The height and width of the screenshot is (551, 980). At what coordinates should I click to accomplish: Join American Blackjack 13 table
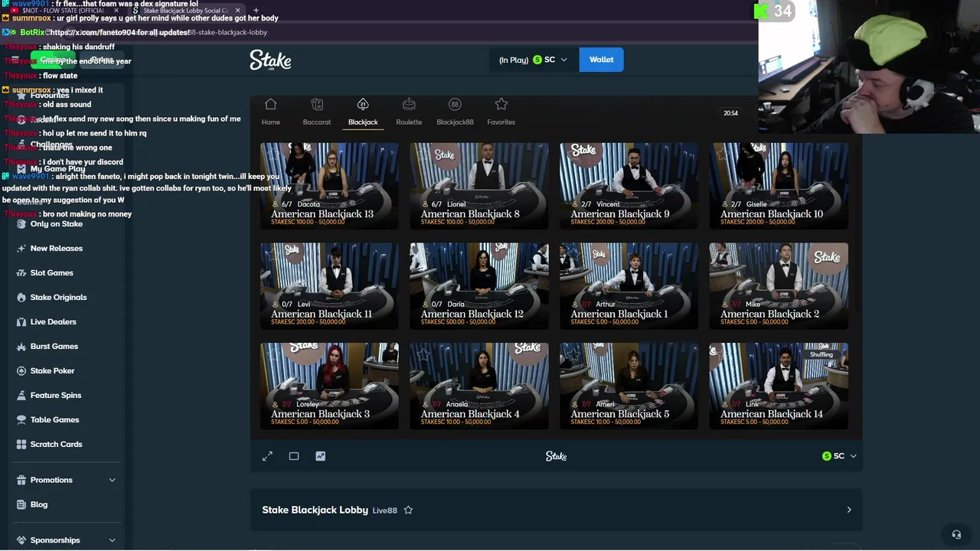coord(329,185)
